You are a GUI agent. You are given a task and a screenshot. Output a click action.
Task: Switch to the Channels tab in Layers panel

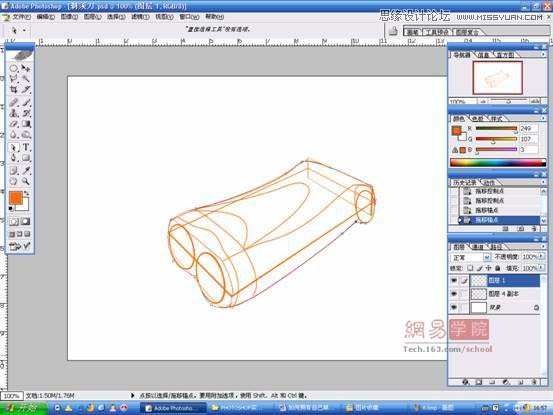(478, 247)
